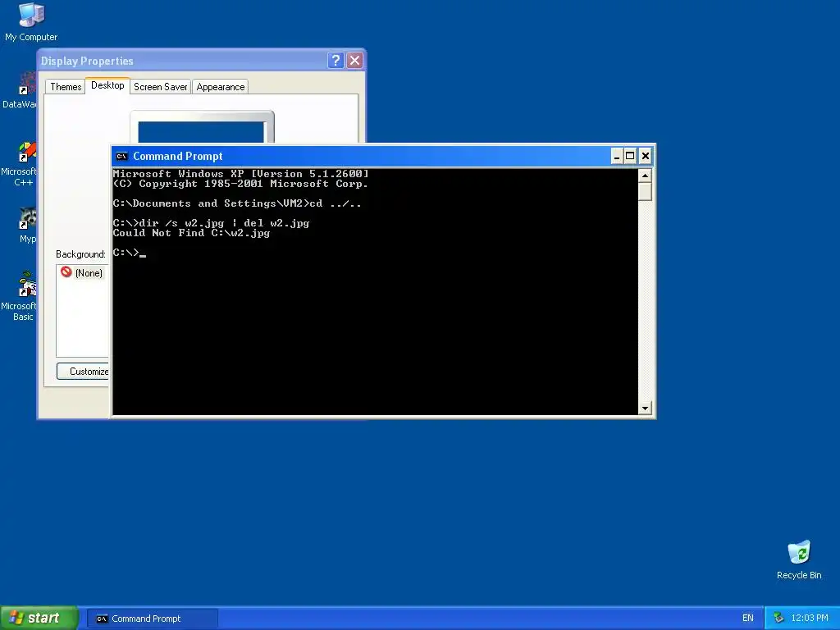Click the Customize Desktop button
The image size is (840, 630).
click(83, 372)
